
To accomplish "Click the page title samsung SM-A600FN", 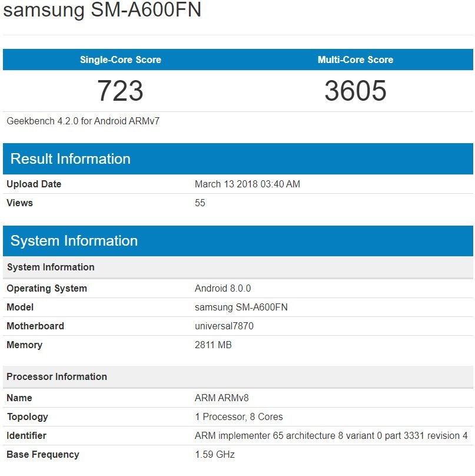I will tap(102, 9).
